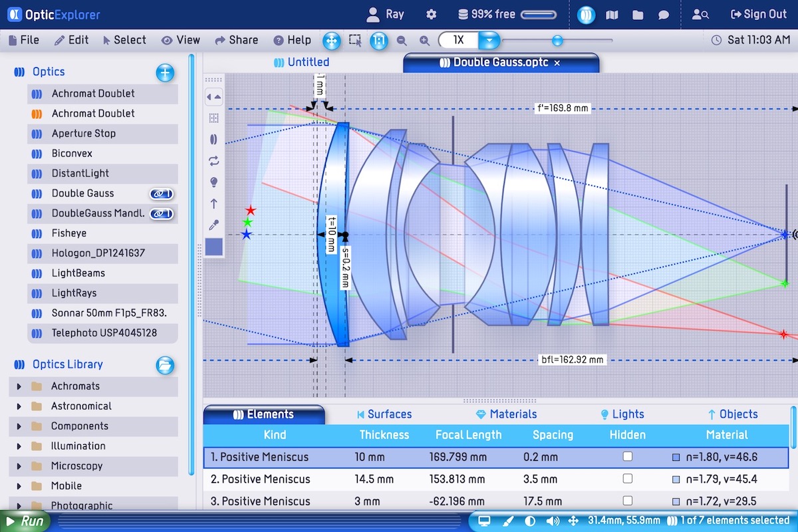Toggle Hidden for the first Positive Meniscus element
The height and width of the screenshot is (532, 798).
627,457
